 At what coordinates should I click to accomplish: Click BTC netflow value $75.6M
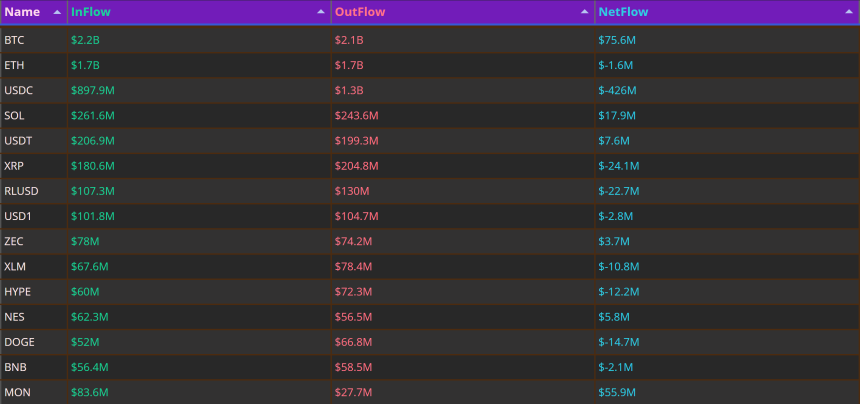pos(617,40)
